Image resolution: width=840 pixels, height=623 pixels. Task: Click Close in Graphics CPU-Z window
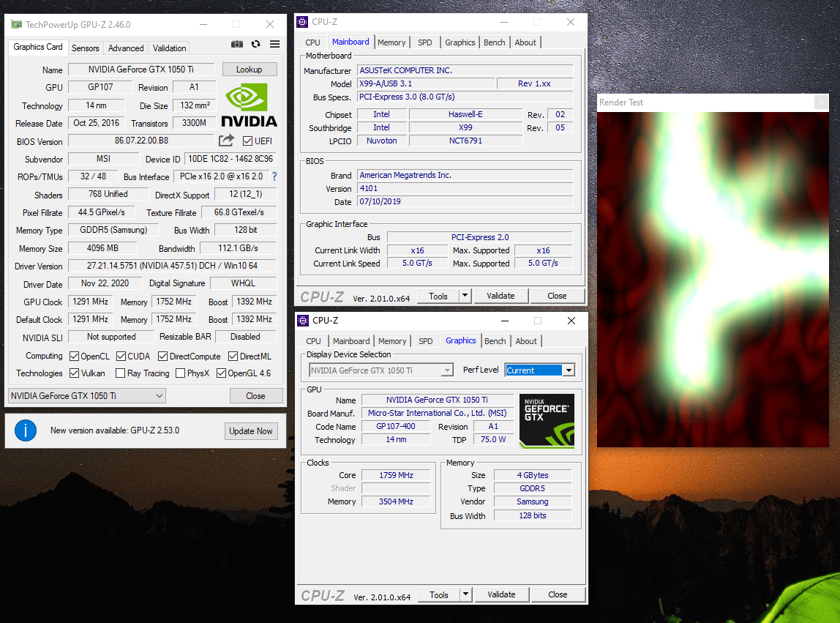[x=558, y=594]
